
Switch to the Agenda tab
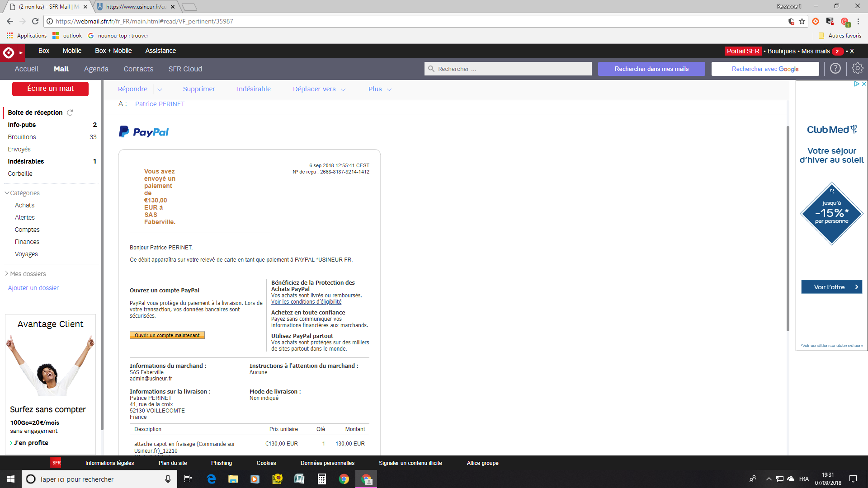[x=96, y=69]
